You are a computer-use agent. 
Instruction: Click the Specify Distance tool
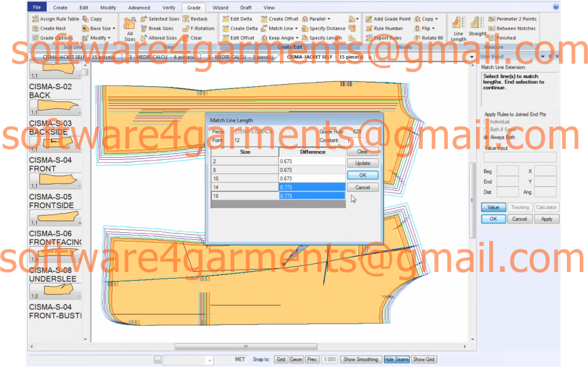point(323,28)
